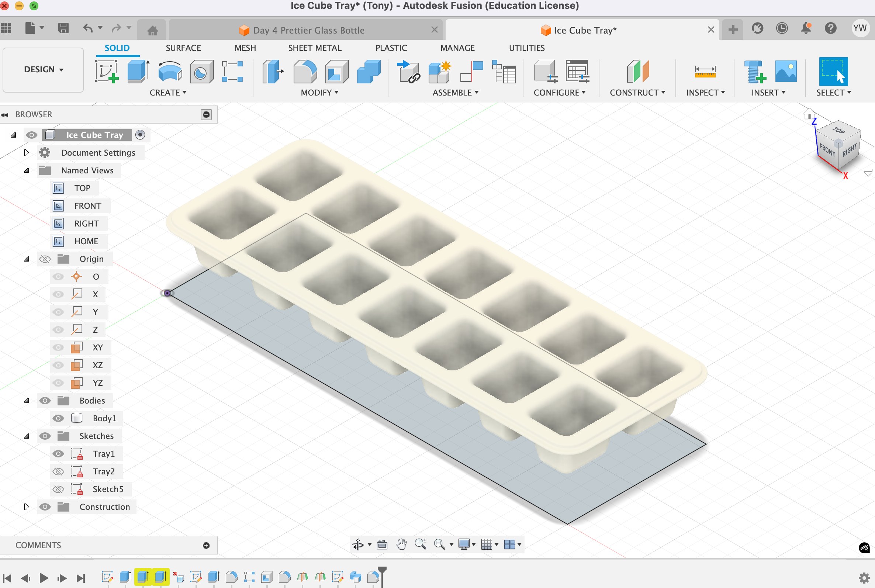Hide the Body1 body with eye icon
Screen dimensions: 875x588
(x=58, y=419)
